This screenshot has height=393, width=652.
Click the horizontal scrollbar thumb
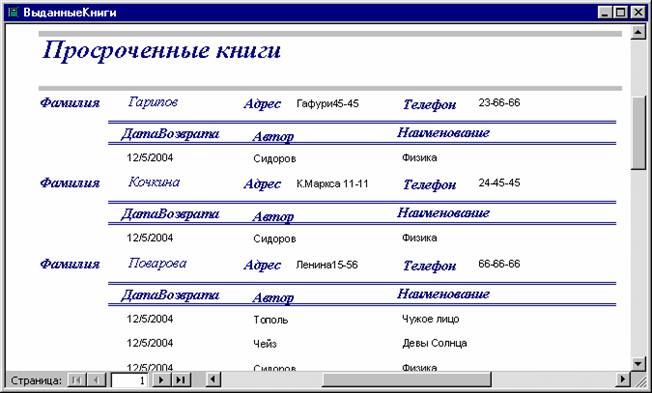[x=407, y=380]
